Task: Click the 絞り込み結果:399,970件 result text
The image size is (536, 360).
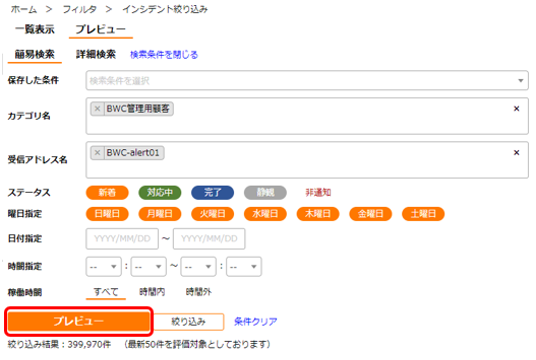Action: pos(59,344)
